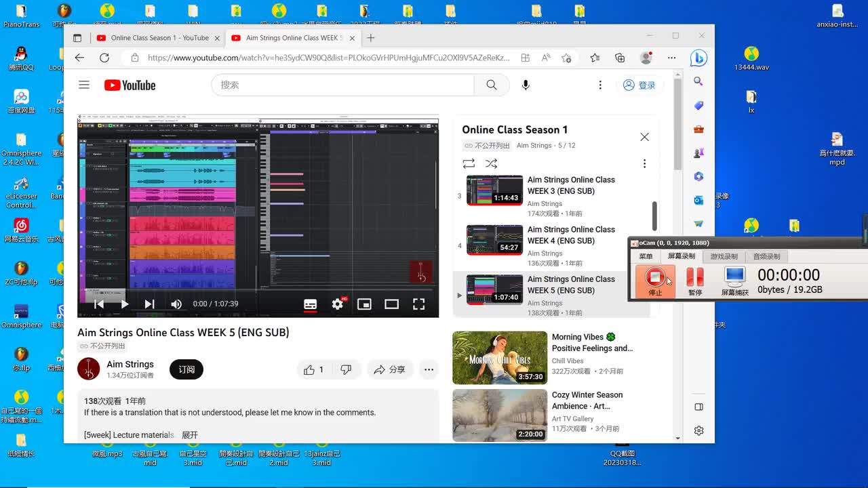
Task: Reload the page with the refresh icon
Action: (x=104, y=58)
